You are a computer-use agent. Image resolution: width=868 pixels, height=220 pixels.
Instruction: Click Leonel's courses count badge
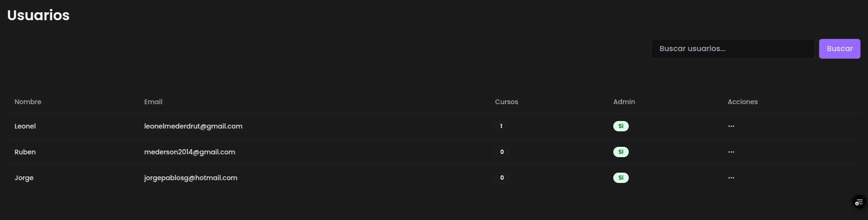tap(501, 126)
